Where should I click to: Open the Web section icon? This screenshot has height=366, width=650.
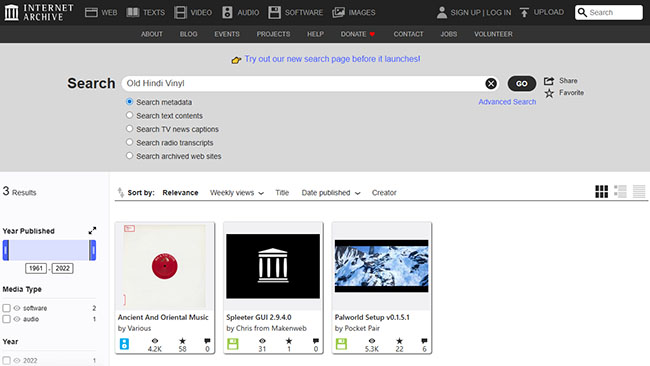[x=91, y=12]
